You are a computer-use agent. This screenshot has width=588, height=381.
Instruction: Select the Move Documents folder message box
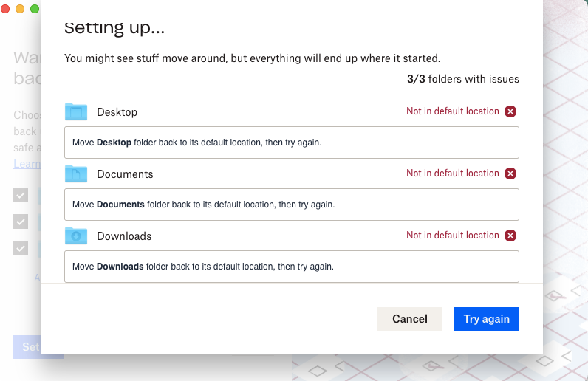click(292, 205)
